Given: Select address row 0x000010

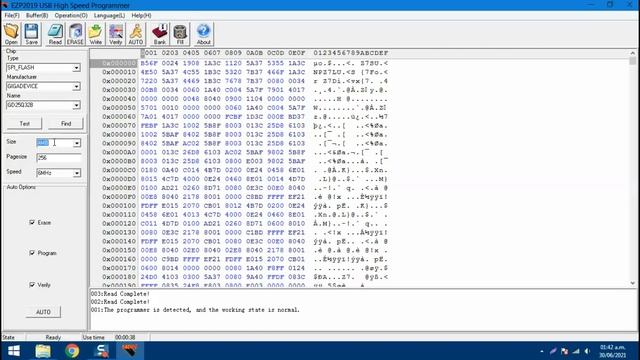Looking at the screenshot, I should click(x=119, y=72).
